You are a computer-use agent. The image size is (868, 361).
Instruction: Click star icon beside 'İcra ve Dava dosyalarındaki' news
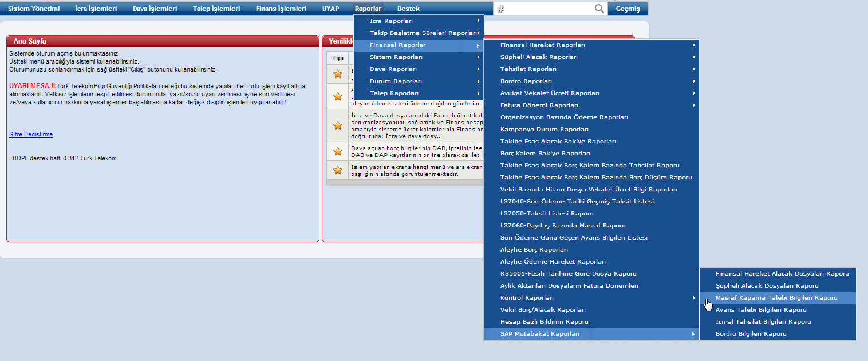click(338, 125)
